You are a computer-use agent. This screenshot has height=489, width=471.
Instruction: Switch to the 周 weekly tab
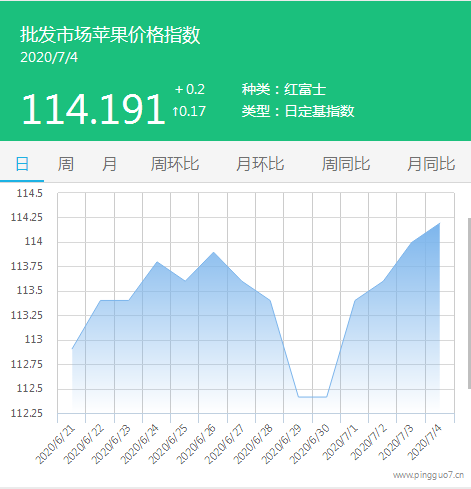point(66,164)
